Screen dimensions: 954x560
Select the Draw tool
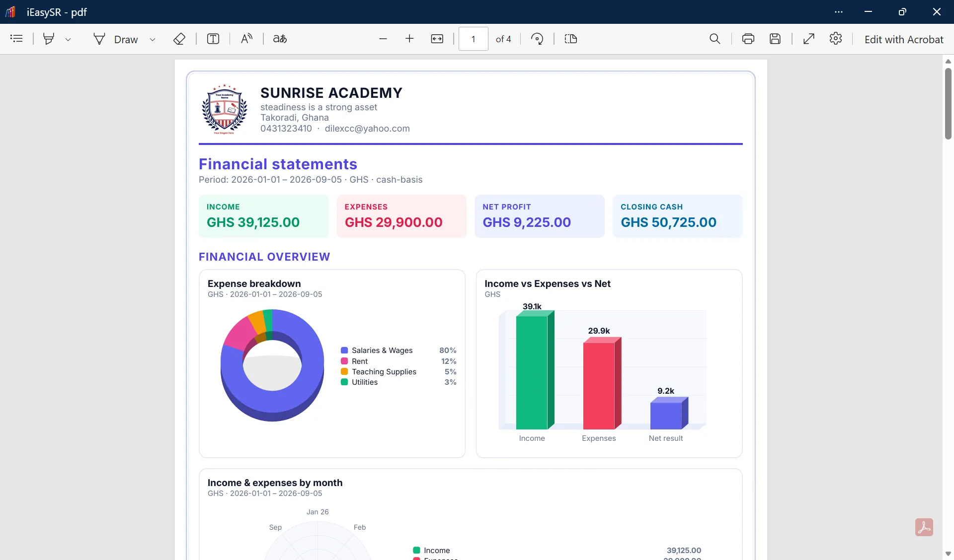(x=115, y=39)
